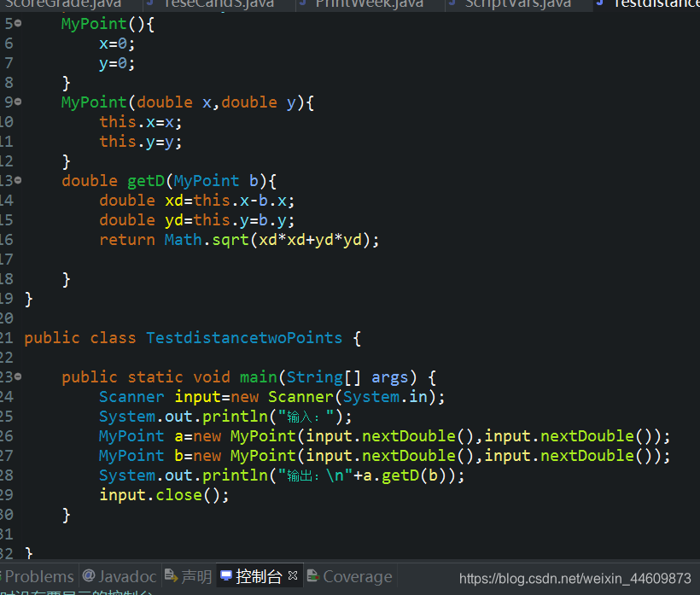Viewport: 700px width, 595px height.
Task: Click the Coverage tab icon
Action: (x=313, y=575)
